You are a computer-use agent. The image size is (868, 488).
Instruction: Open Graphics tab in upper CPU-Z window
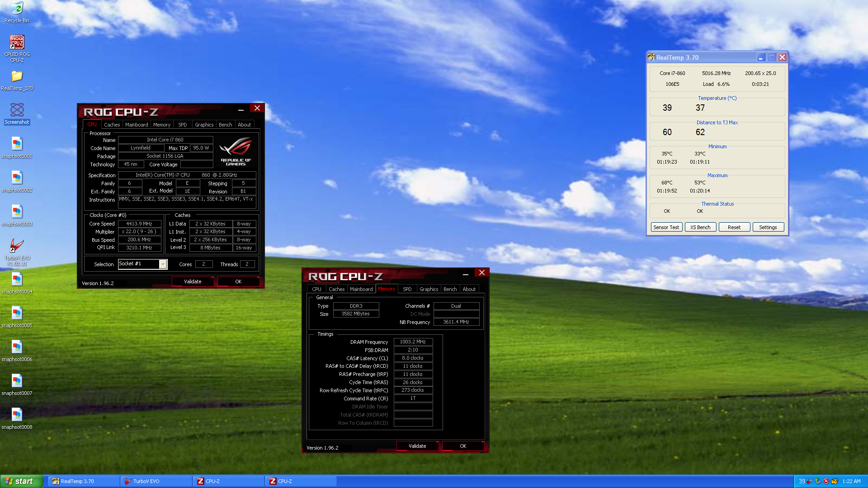(204, 125)
